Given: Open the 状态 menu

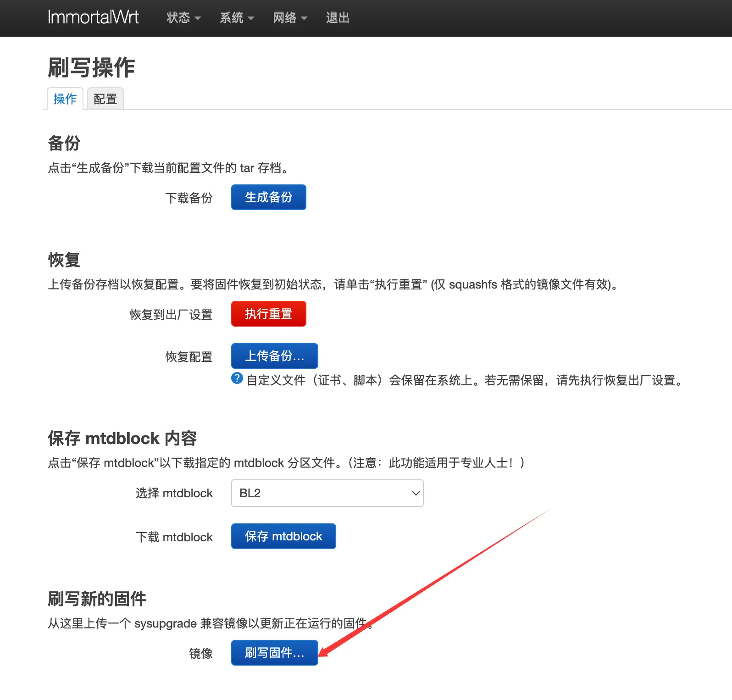Looking at the screenshot, I should tap(183, 18).
